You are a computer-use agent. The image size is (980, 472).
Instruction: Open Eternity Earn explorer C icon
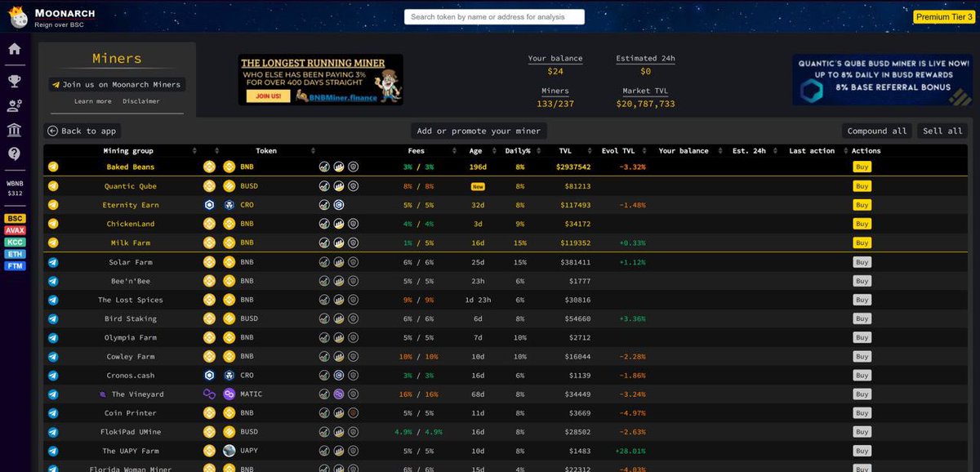tap(339, 205)
